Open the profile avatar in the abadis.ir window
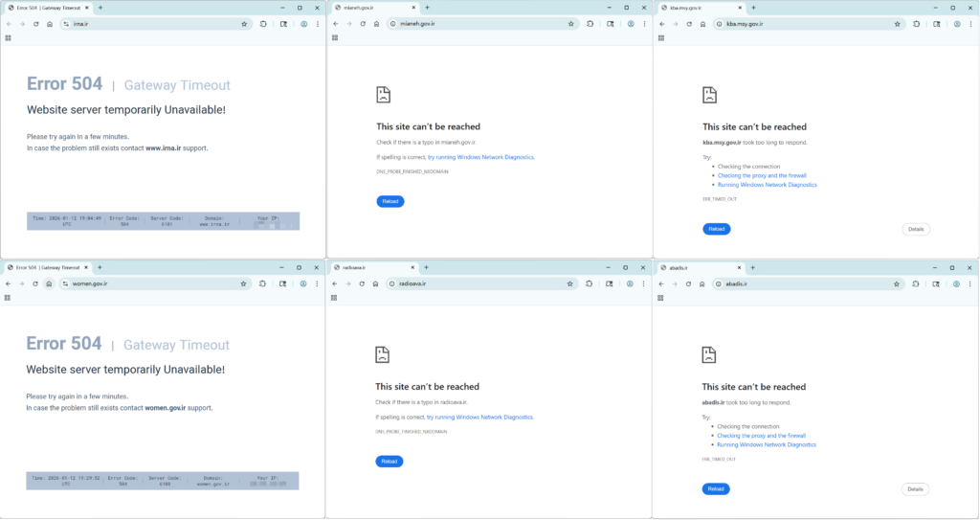The image size is (980, 520). coord(957,283)
